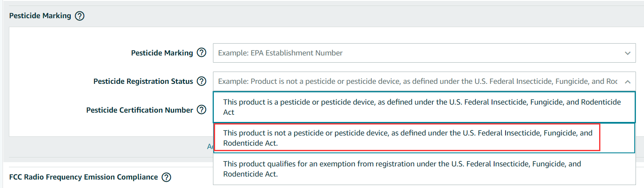
Task: Open help icon beside Pesticide Marking section heading
Action: (80, 17)
